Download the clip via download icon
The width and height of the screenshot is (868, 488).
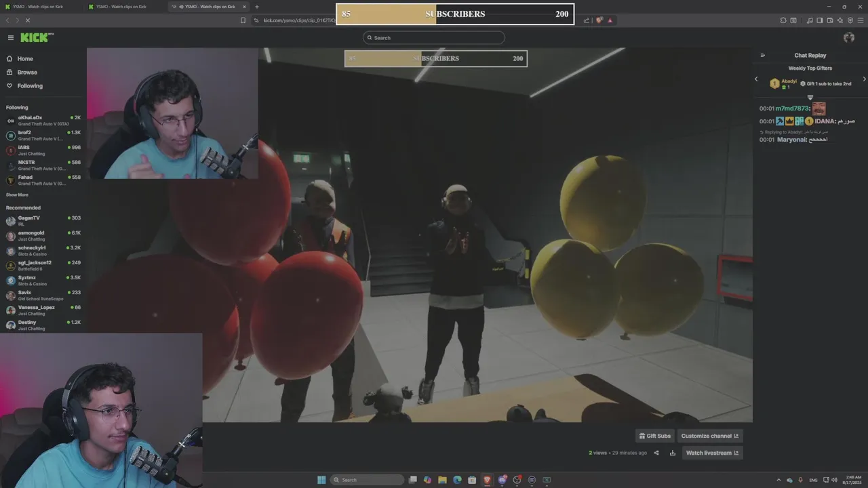(x=673, y=453)
